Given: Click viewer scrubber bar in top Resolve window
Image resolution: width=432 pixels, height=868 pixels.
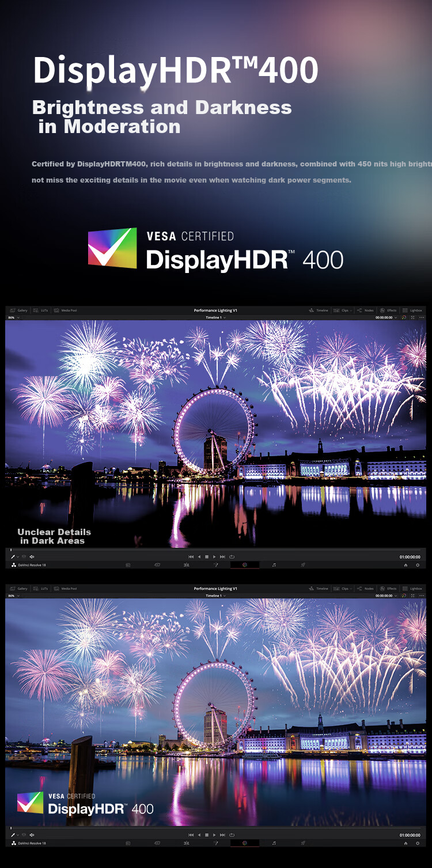Looking at the screenshot, I should click(216, 551).
